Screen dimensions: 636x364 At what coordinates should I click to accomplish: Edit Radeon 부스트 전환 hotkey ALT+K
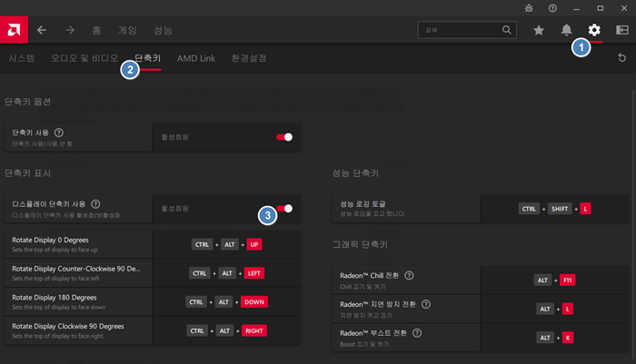click(x=554, y=338)
